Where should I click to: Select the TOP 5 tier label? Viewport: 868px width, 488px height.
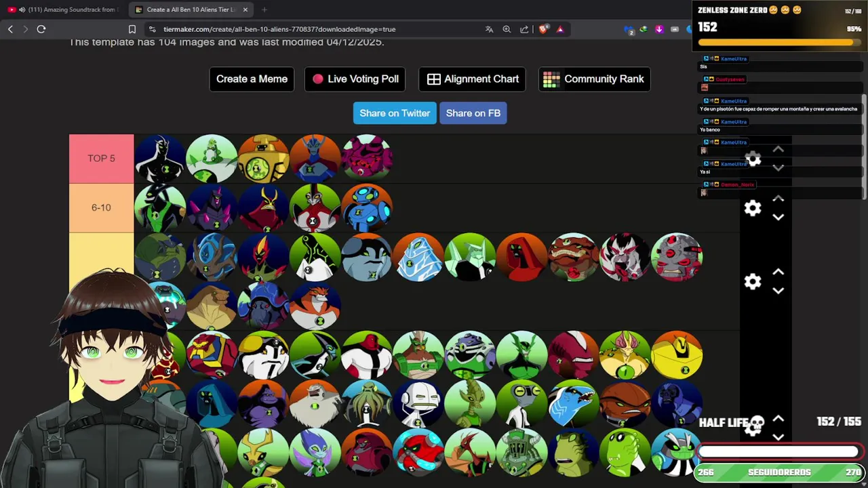coord(101,158)
